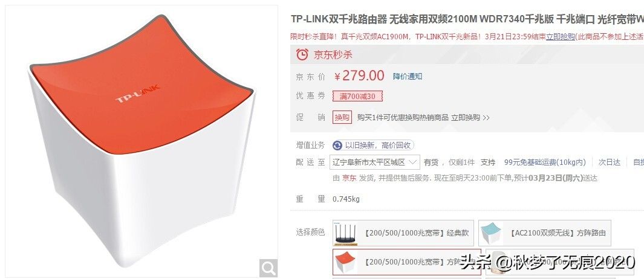This screenshot has height=279, width=644.
Task: Click the 立即抢购 link in promo text
Action: coord(560,36)
